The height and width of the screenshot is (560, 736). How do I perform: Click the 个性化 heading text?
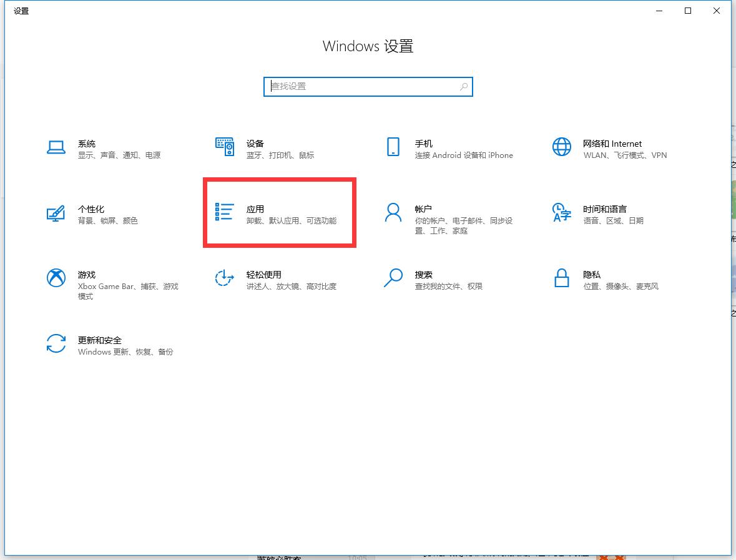[91, 209]
